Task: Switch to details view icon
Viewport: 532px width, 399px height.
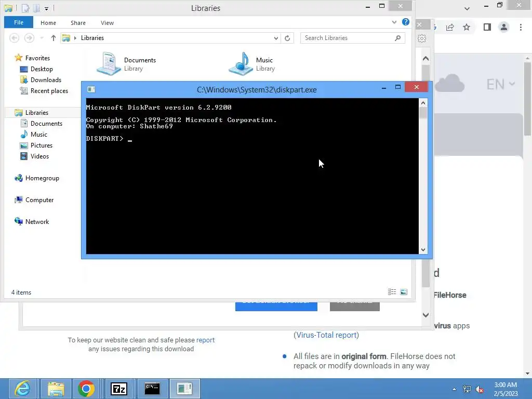Action: tap(392, 292)
